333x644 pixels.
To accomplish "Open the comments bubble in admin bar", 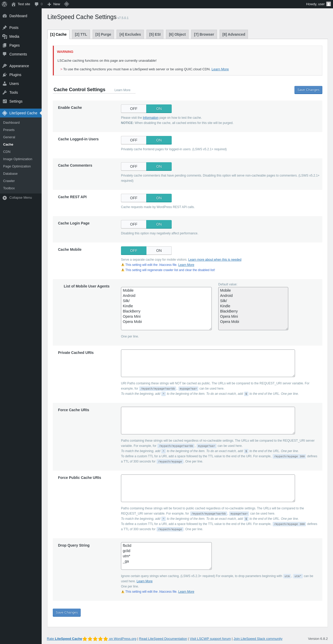I will coord(36,4).
